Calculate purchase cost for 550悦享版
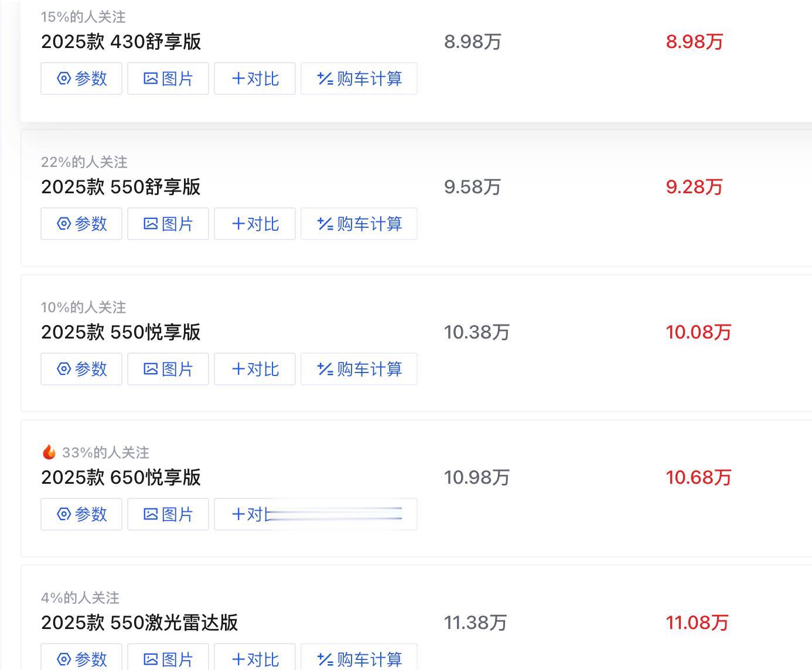The width and height of the screenshot is (812, 670). 359,369
